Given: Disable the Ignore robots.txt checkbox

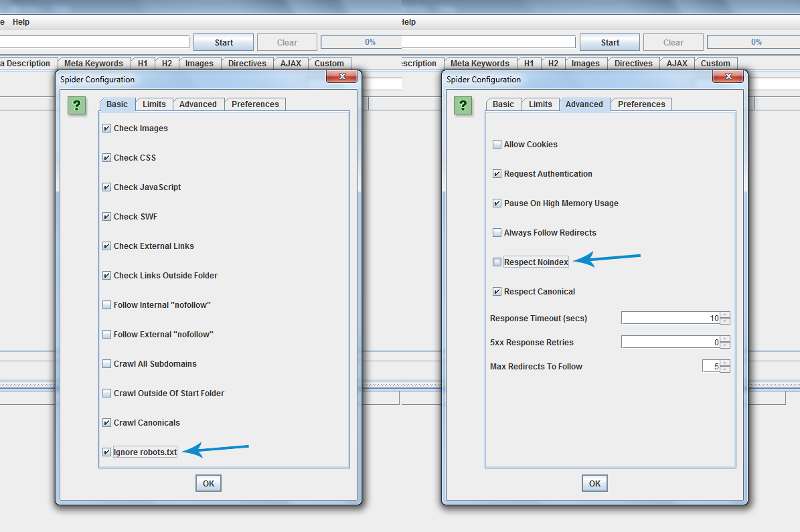Looking at the screenshot, I should [x=106, y=452].
